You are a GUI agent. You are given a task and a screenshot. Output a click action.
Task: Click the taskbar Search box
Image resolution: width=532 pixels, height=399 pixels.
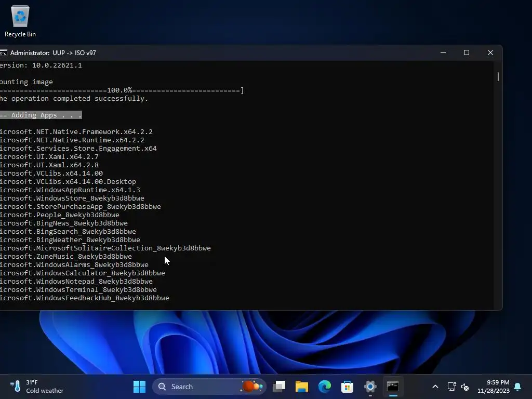[x=209, y=387]
